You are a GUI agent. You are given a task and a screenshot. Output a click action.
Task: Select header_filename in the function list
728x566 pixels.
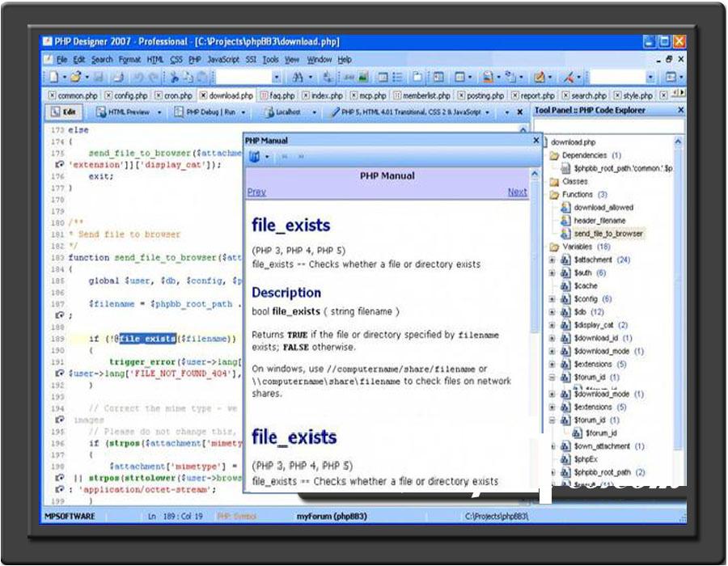pos(599,221)
